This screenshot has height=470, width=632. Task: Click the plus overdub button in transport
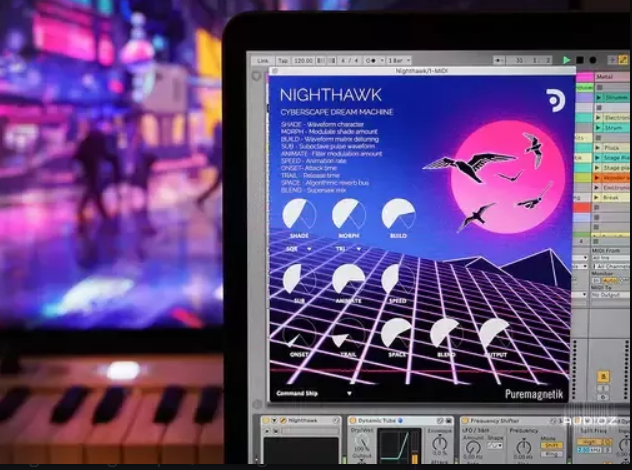tap(612, 60)
